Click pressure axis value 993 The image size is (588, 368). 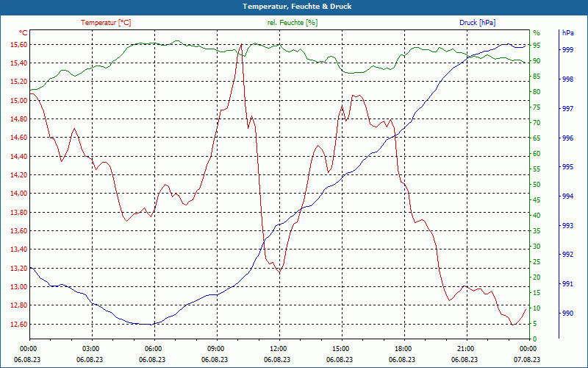pos(567,226)
